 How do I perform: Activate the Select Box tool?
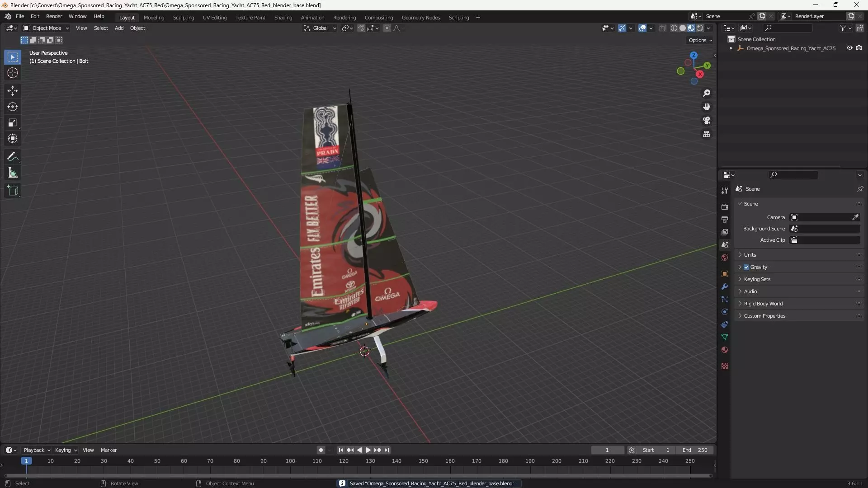(x=13, y=57)
